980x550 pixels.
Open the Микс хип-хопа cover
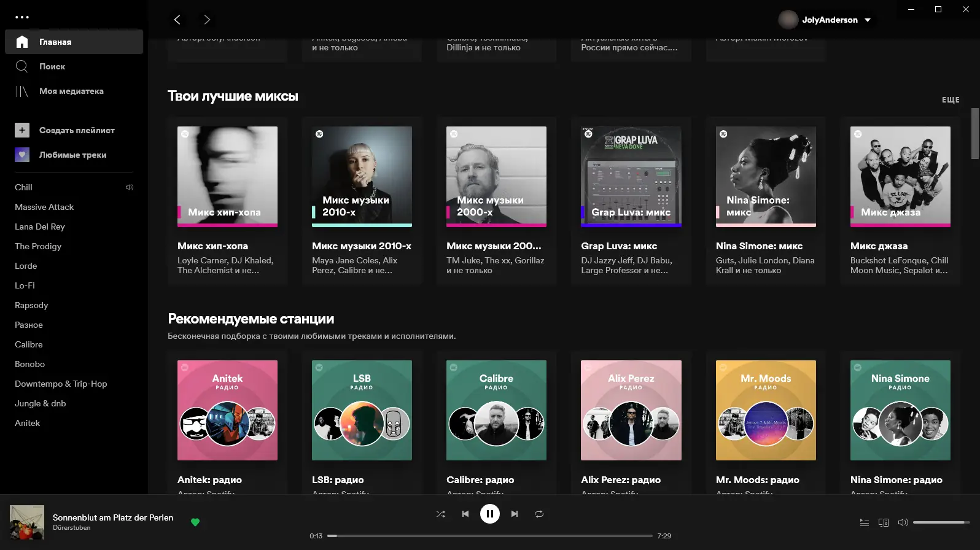(227, 177)
